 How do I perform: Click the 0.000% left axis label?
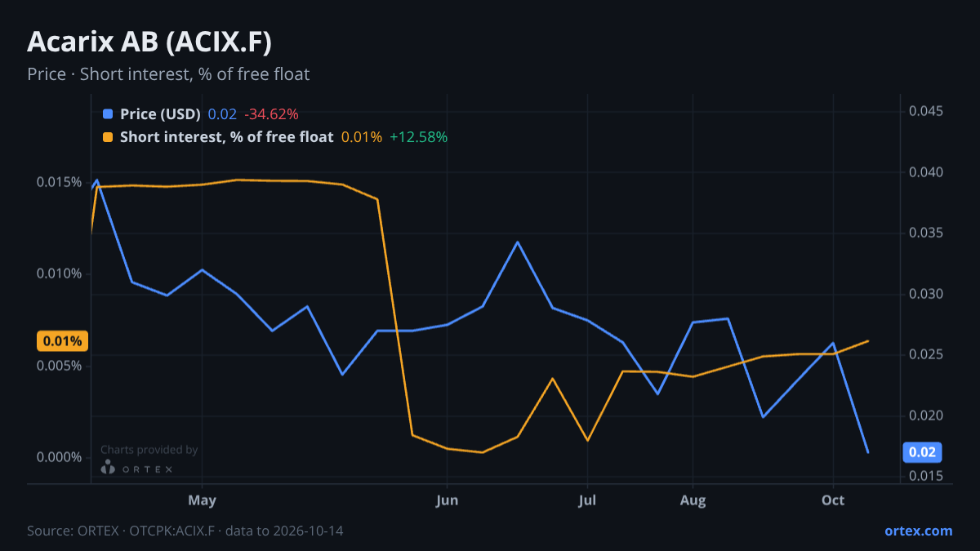coord(60,457)
